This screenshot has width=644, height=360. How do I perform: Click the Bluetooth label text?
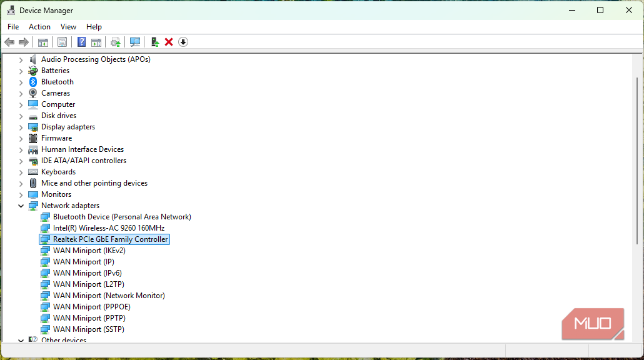pyautogui.click(x=58, y=82)
